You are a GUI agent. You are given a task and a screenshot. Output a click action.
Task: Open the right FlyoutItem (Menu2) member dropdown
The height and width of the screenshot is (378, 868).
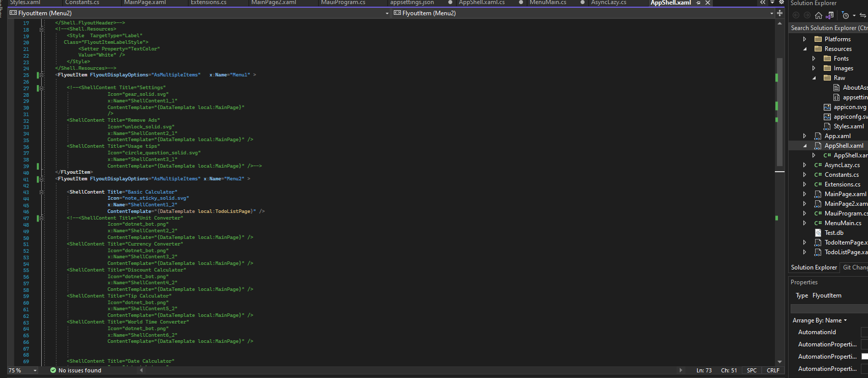tap(771, 13)
